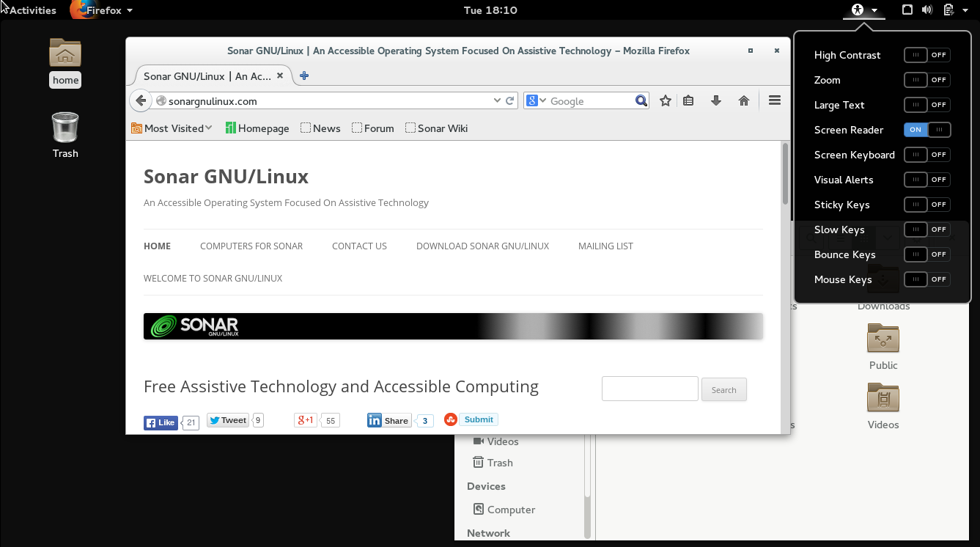Toggle the Zoom accessibility switch
This screenshot has width=980, height=547.
pos(927,80)
